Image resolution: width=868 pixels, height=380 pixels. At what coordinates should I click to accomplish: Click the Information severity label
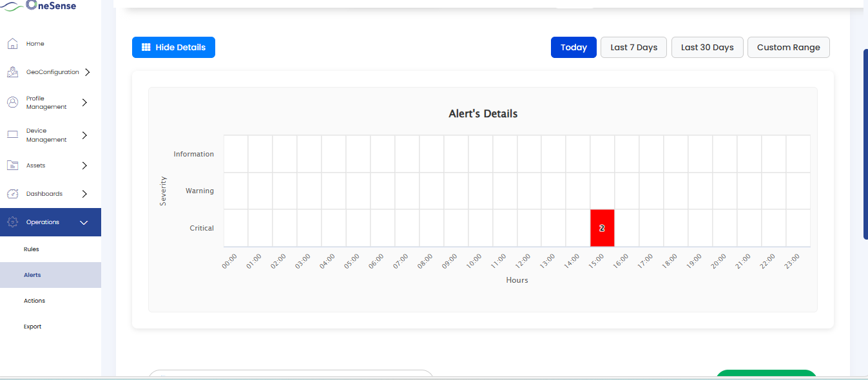coord(193,154)
